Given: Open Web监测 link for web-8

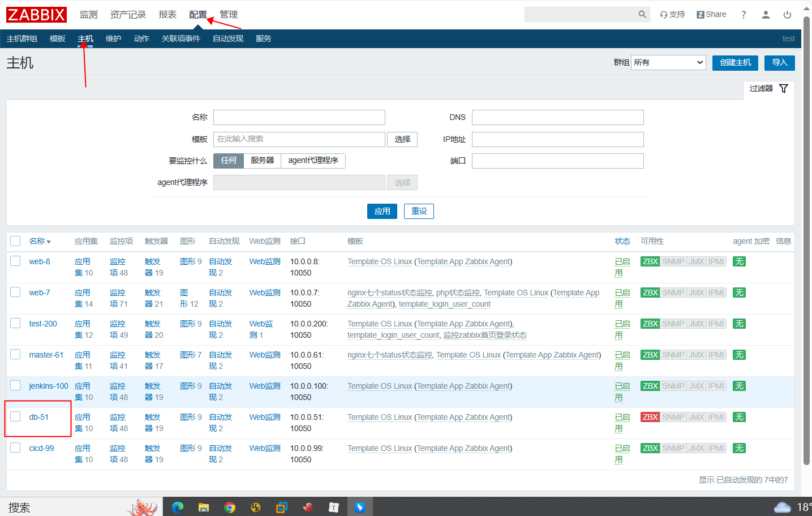Looking at the screenshot, I should 265,261.
